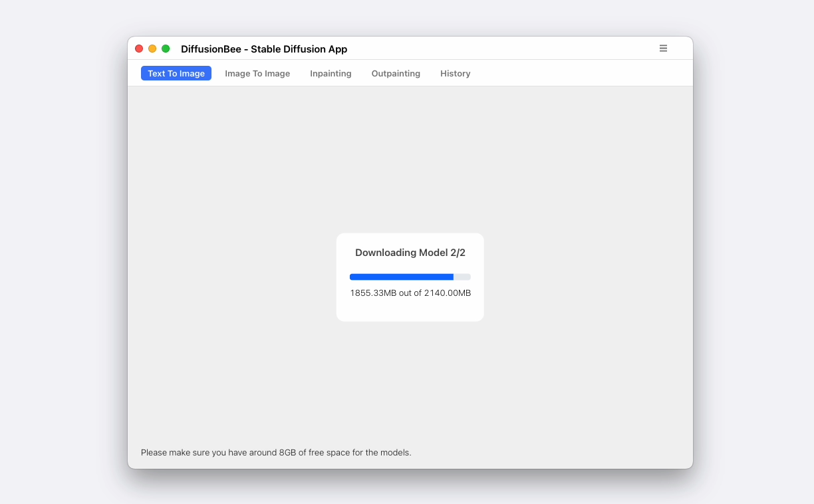Open the Inpainting tab
The width and height of the screenshot is (814, 504).
click(x=331, y=73)
